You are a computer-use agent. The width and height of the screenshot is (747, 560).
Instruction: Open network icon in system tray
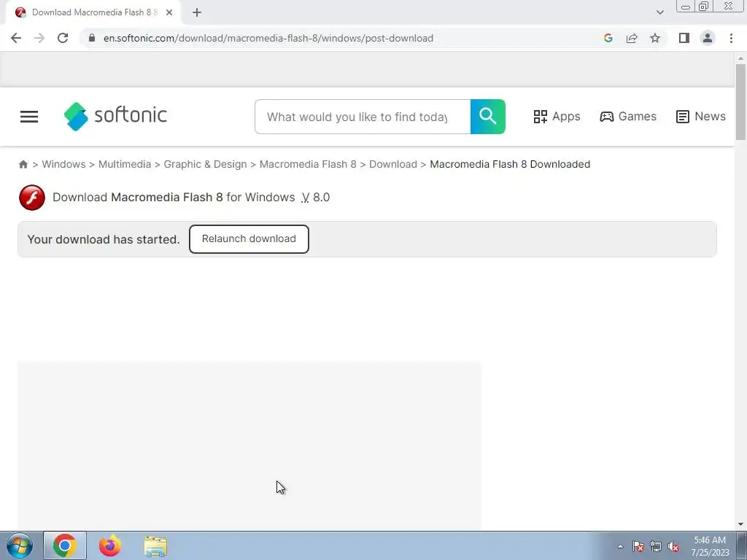[656, 546]
